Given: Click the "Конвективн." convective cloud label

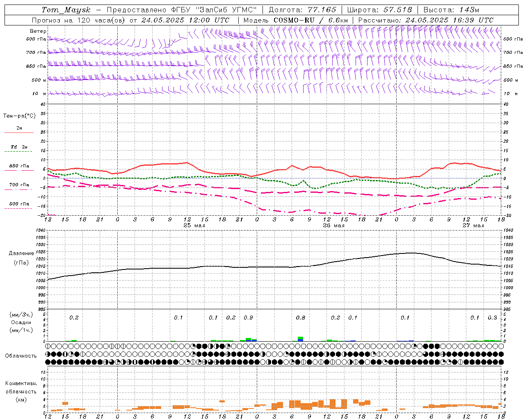Looking at the screenshot, I should [21, 383].
